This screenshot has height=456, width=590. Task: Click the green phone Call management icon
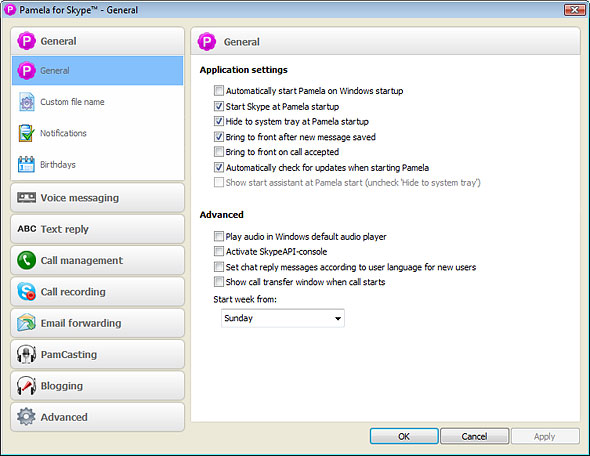(x=26, y=260)
